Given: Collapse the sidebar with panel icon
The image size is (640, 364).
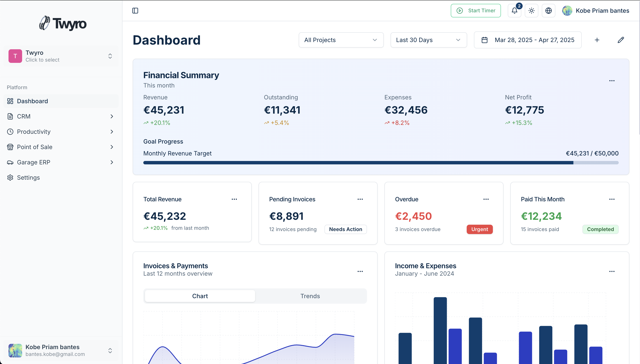Looking at the screenshot, I should coord(135,10).
